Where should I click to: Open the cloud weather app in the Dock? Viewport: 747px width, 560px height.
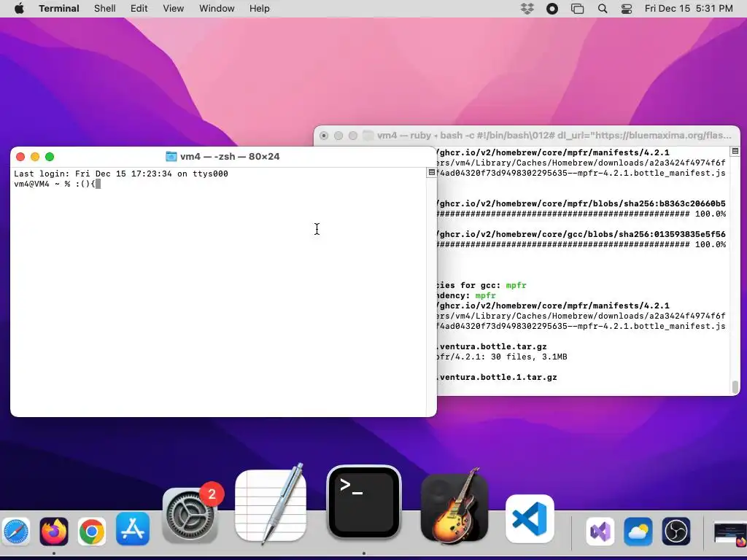click(638, 531)
